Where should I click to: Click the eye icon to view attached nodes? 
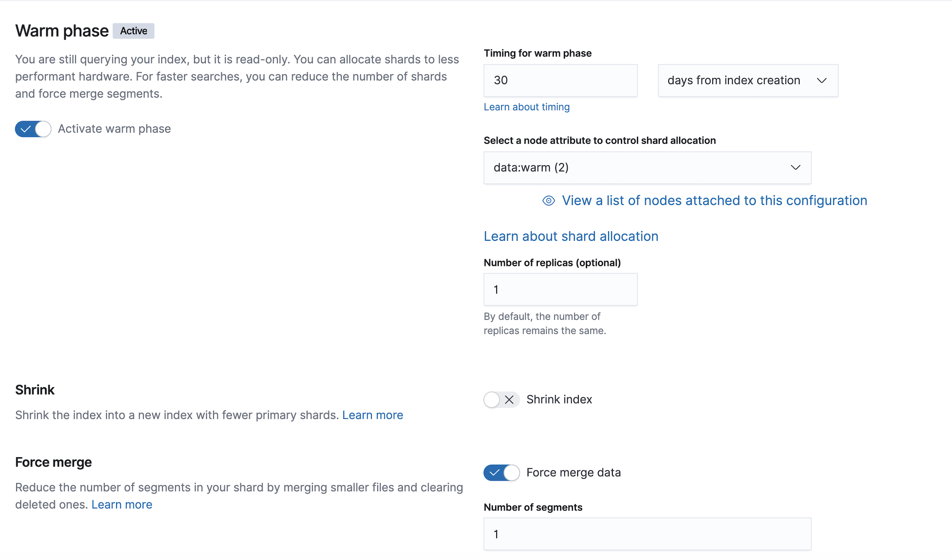point(549,200)
